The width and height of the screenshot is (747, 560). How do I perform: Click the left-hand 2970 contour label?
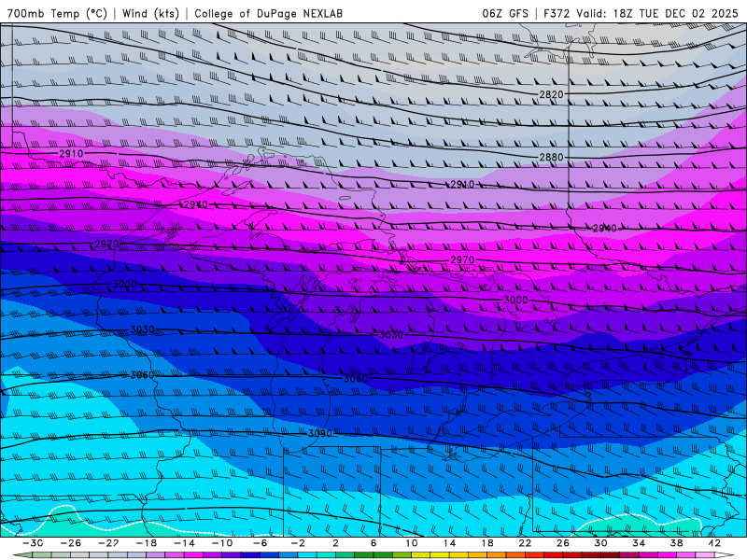coord(106,245)
